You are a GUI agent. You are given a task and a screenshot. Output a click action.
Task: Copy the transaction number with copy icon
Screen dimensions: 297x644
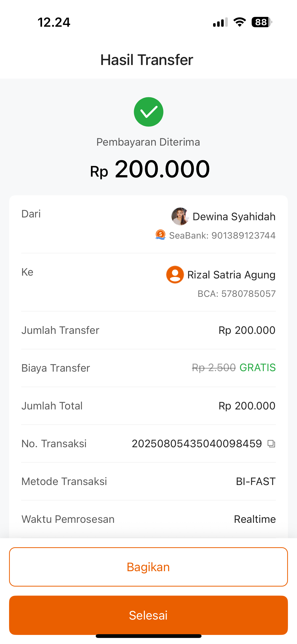tap(271, 444)
